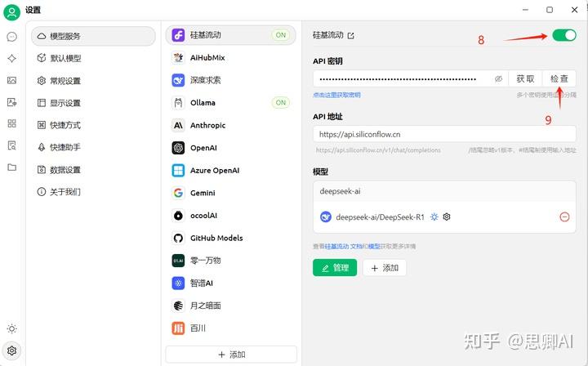Select 硅基流动 provider
588x366 pixels.
[230, 35]
